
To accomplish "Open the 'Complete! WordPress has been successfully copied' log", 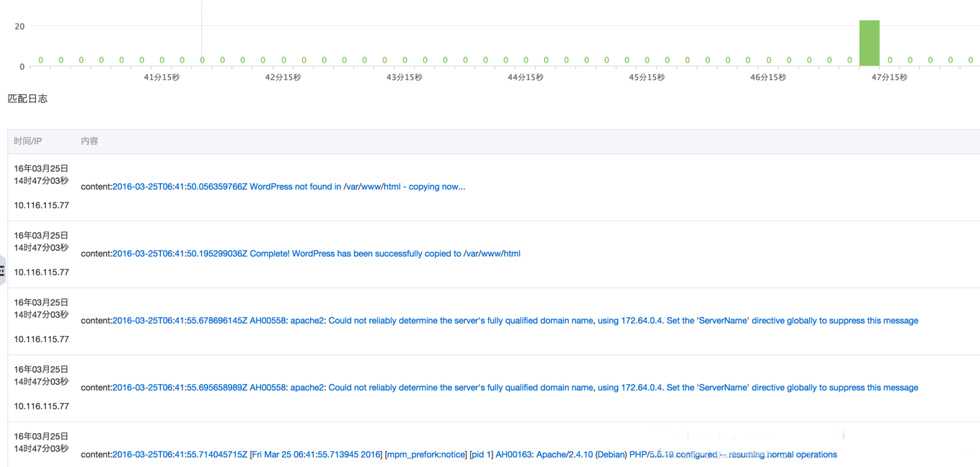I will (316, 254).
